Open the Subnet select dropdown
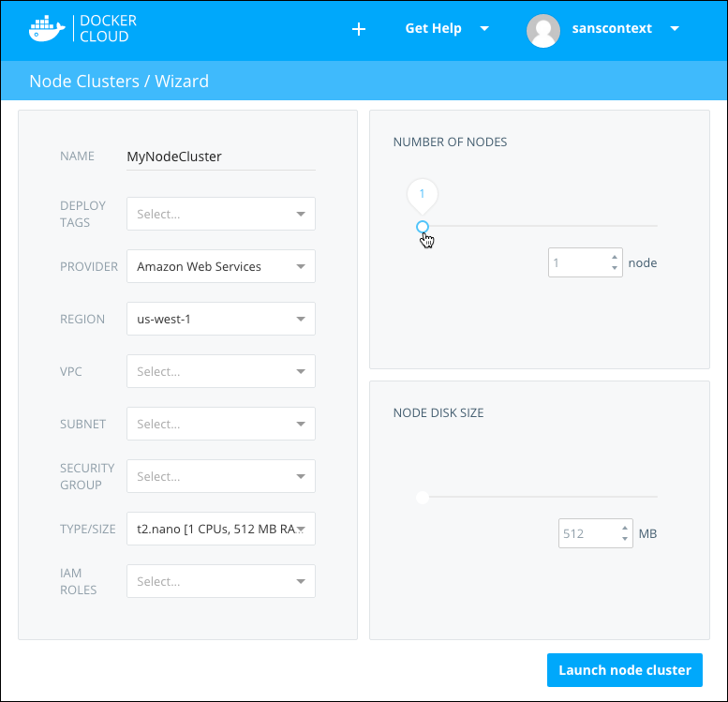The image size is (728, 702). (221, 424)
